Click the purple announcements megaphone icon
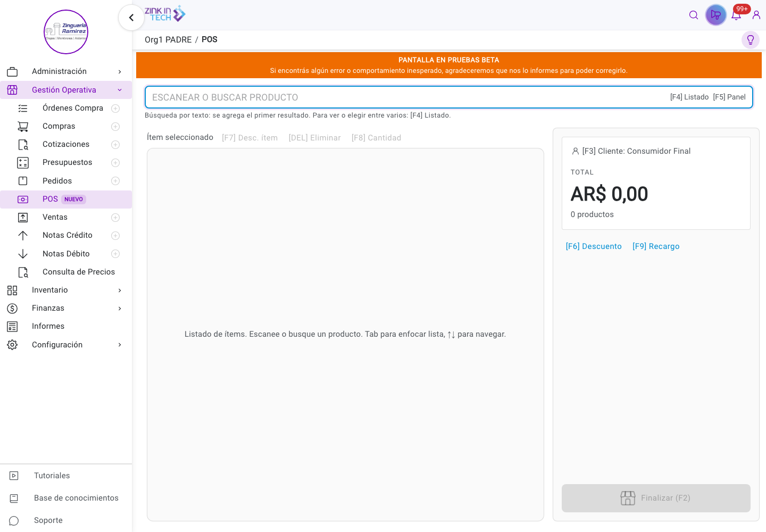This screenshot has width=766, height=532. [716, 15]
